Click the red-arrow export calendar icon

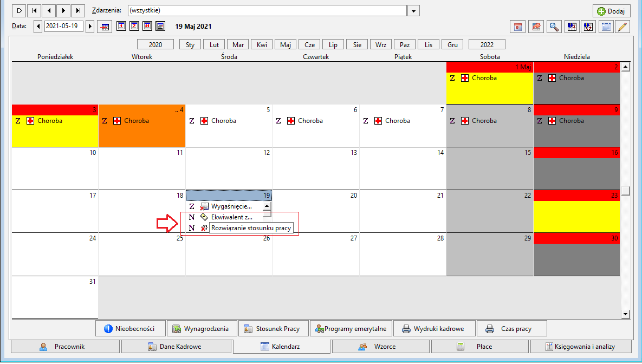(x=536, y=27)
